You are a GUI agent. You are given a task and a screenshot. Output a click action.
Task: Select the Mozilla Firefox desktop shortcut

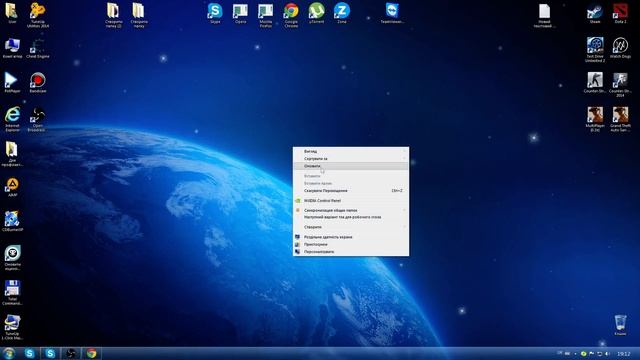(266, 15)
